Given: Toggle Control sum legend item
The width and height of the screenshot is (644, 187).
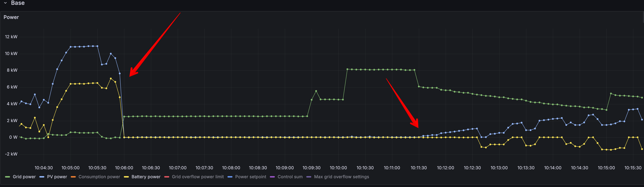Looking at the screenshot, I should point(290,177).
